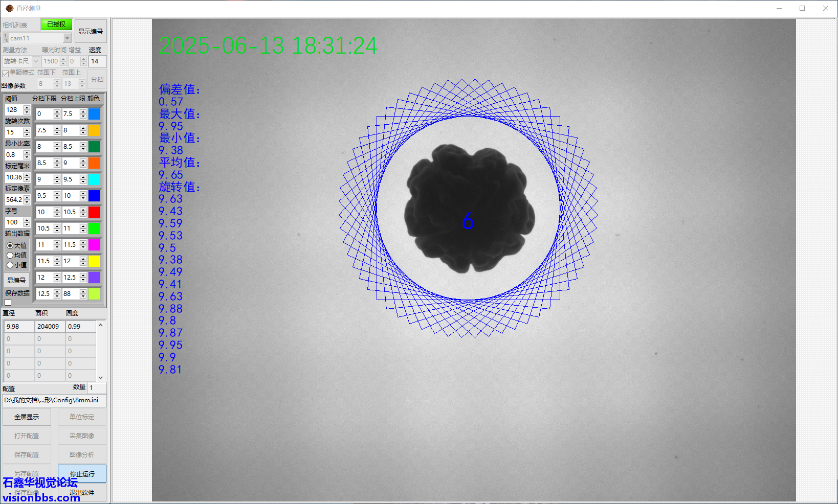This screenshot has height=504, width=838.
Task: Increase the 曝光时间 exposure time value
Action: tap(63, 59)
